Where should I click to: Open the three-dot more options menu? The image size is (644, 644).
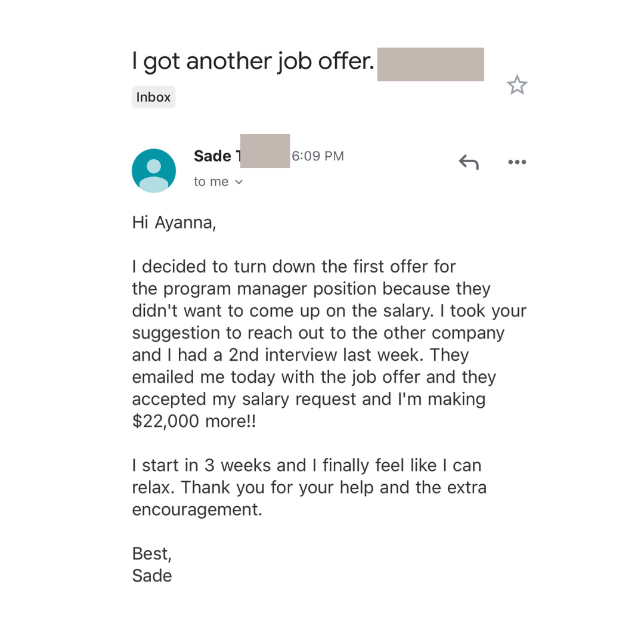click(x=516, y=162)
